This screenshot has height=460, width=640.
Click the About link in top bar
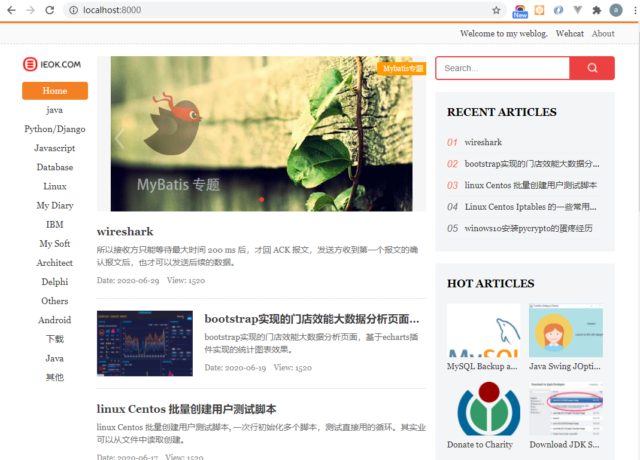[x=603, y=33]
